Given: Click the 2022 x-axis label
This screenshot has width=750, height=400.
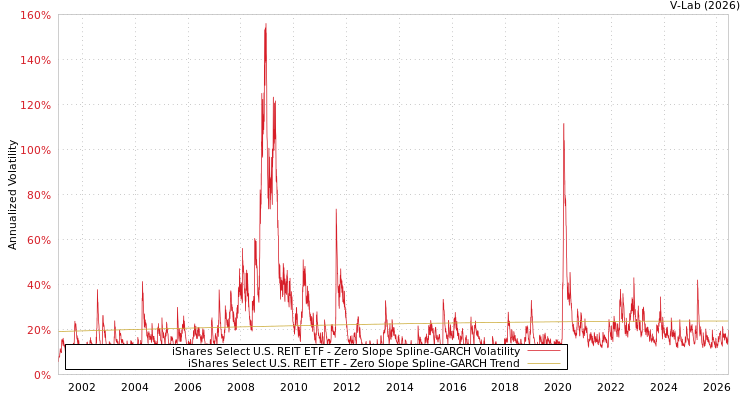Looking at the screenshot, I should 611,387.
